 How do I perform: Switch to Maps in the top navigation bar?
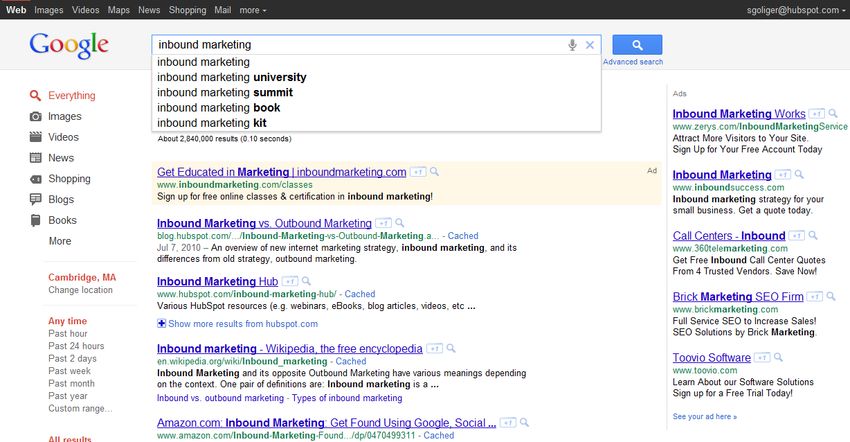pos(119,10)
